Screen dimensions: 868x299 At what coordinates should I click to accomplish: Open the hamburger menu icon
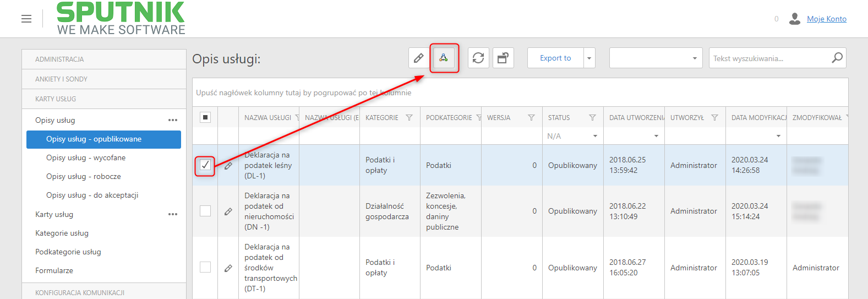coord(26,19)
